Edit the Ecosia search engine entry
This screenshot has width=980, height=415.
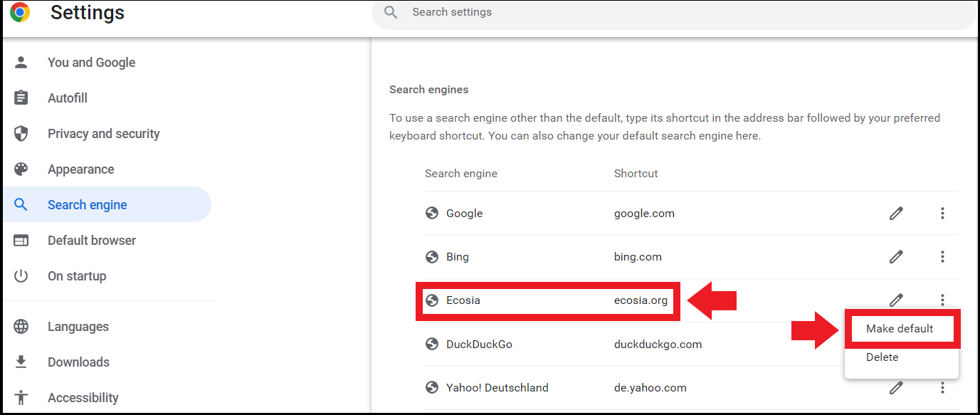pos(896,300)
